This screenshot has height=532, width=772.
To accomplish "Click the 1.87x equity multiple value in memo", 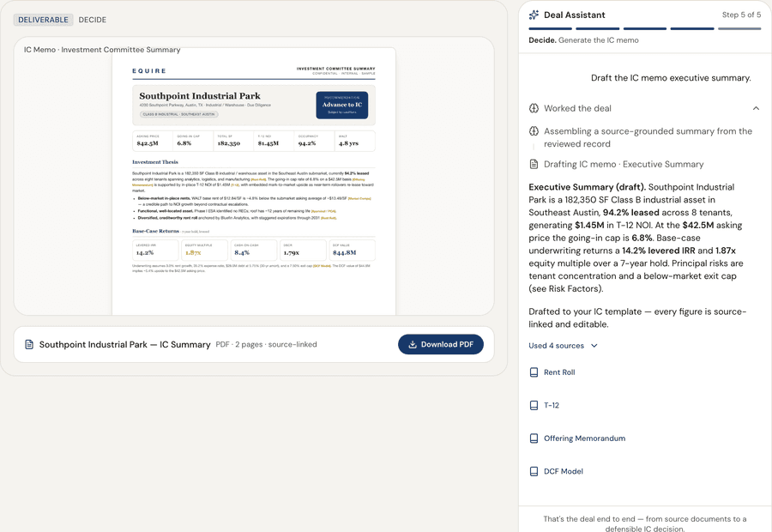I will (193, 252).
